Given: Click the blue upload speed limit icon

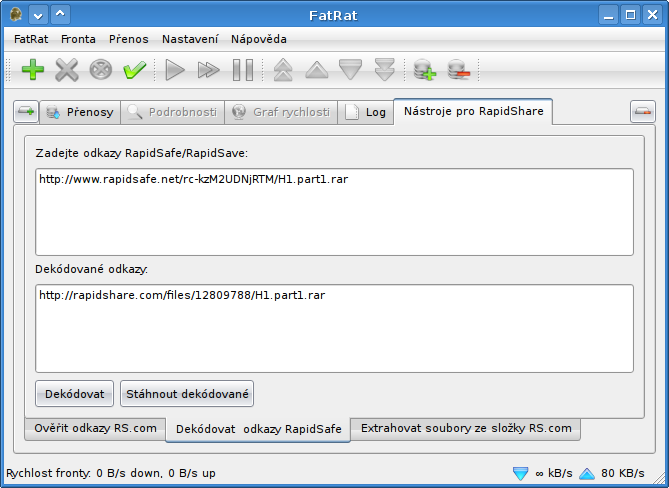Looking at the screenshot, I should tap(587, 473).
